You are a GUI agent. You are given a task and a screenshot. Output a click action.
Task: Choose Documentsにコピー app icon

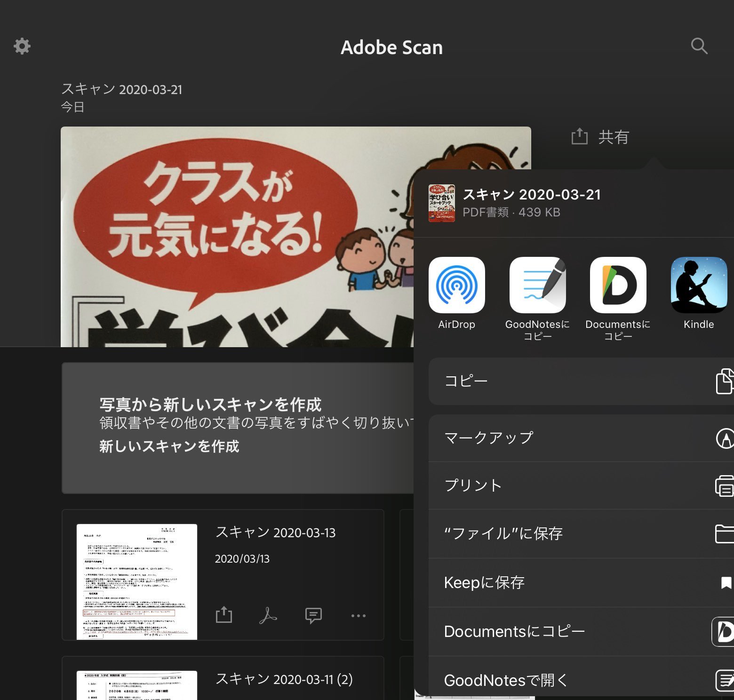tap(618, 285)
